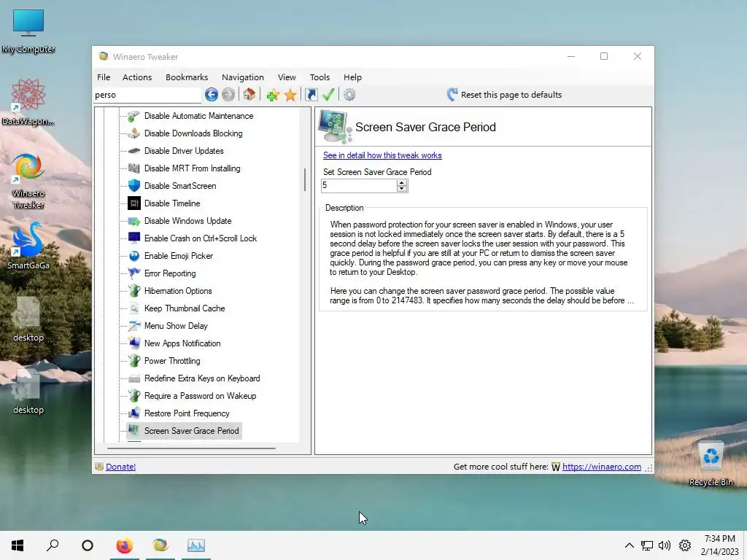Click the export shortcut arrow toolbar icon
Viewport: 747px width, 560px height.
point(311,95)
